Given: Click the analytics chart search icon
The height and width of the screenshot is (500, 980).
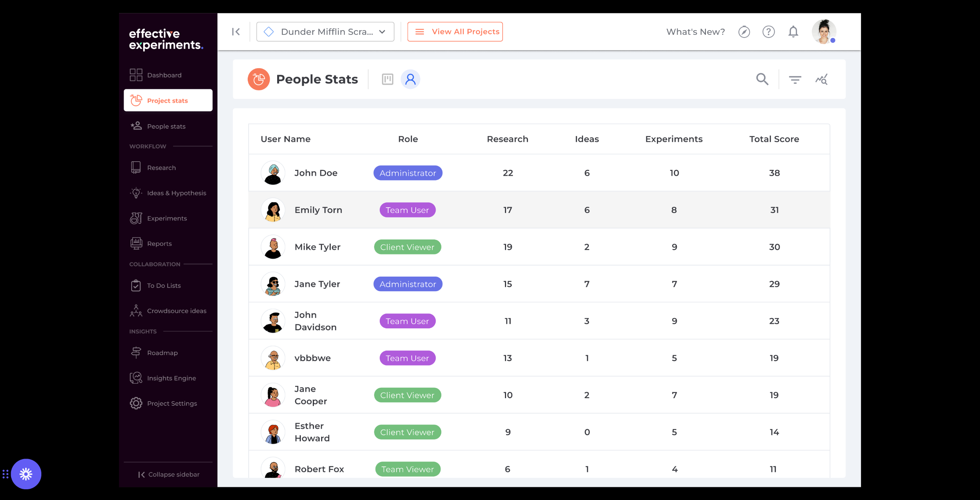Looking at the screenshot, I should 822,79.
